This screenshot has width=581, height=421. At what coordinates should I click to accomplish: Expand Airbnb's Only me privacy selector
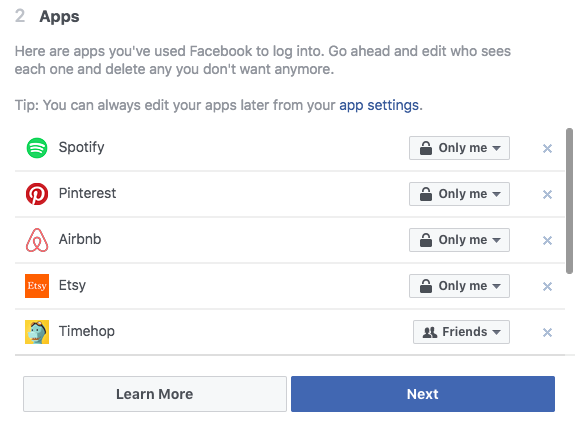point(459,240)
